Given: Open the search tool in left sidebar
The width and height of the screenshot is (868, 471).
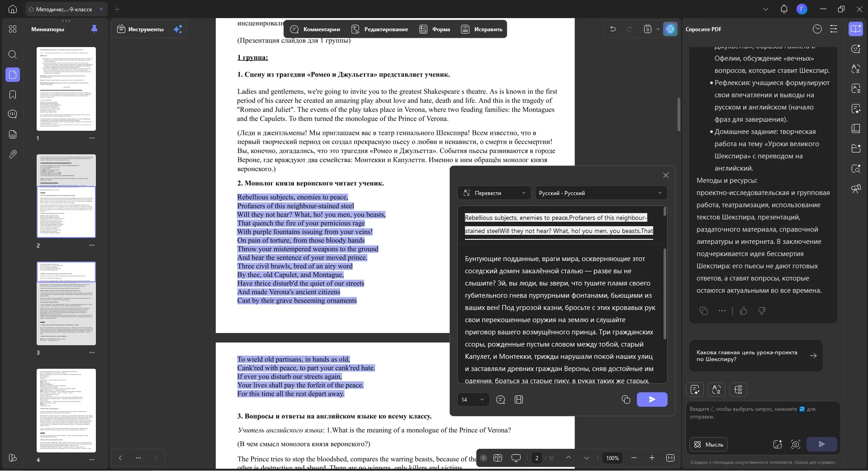Looking at the screenshot, I should click(13, 54).
